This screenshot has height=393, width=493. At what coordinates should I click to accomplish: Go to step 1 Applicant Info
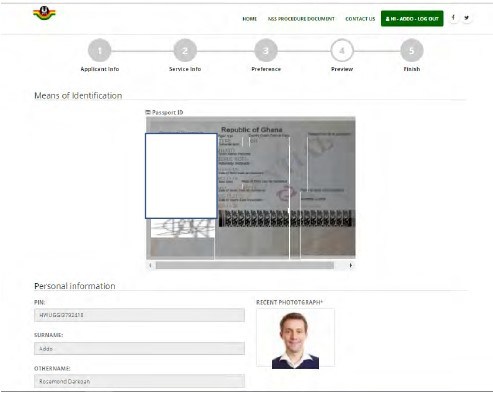pyautogui.click(x=99, y=51)
